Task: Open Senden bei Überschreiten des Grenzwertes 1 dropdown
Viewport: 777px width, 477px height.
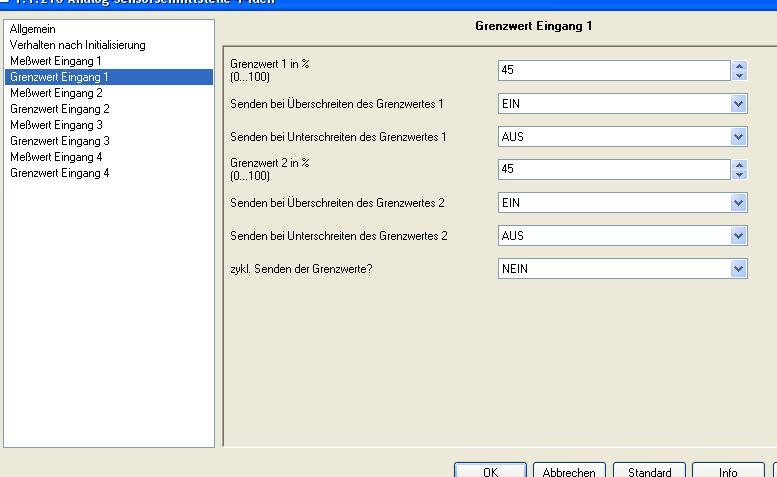Action: tap(738, 103)
